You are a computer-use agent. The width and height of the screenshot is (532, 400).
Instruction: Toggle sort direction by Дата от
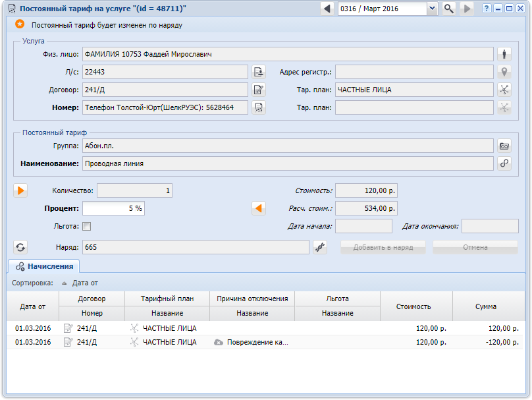click(80, 283)
